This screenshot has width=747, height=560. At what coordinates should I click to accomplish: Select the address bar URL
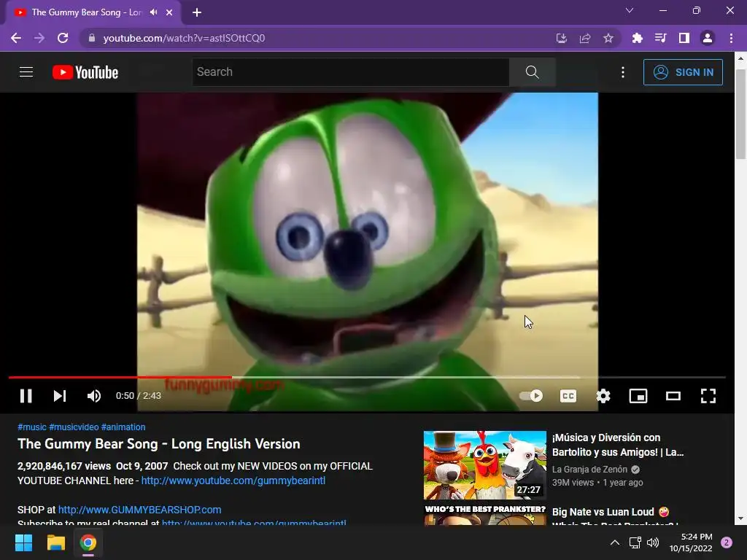pos(184,38)
